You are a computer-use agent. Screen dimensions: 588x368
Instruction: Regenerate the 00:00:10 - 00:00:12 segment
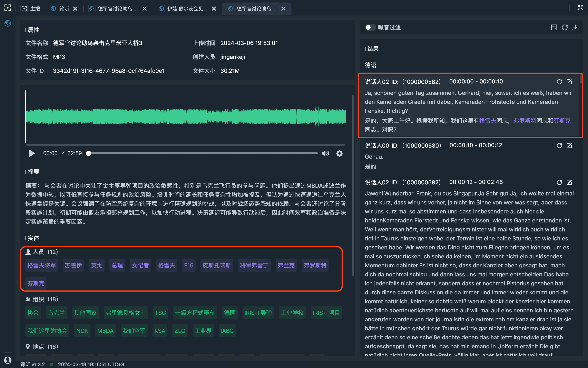click(x=559, y=146)
